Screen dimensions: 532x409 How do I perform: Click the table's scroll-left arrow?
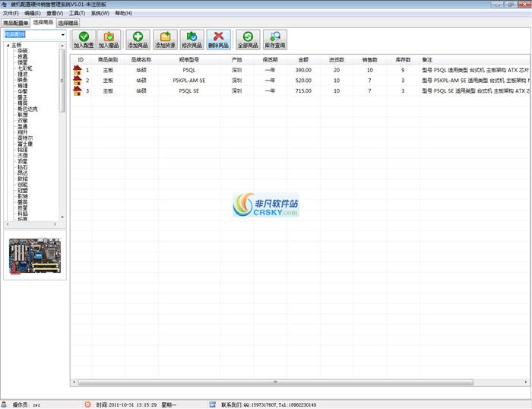[x=74, y=382]
